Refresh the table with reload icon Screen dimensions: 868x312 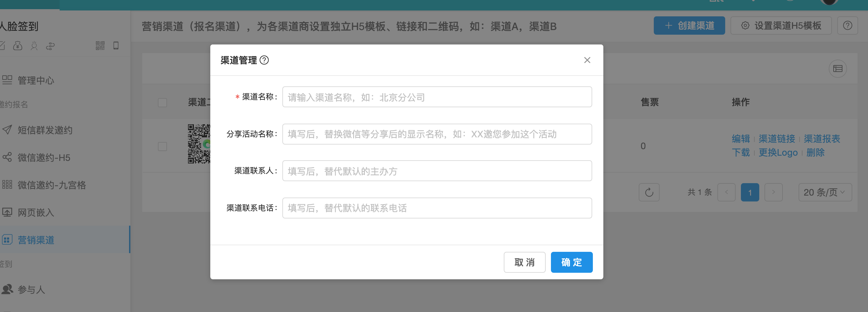point(649,192)
